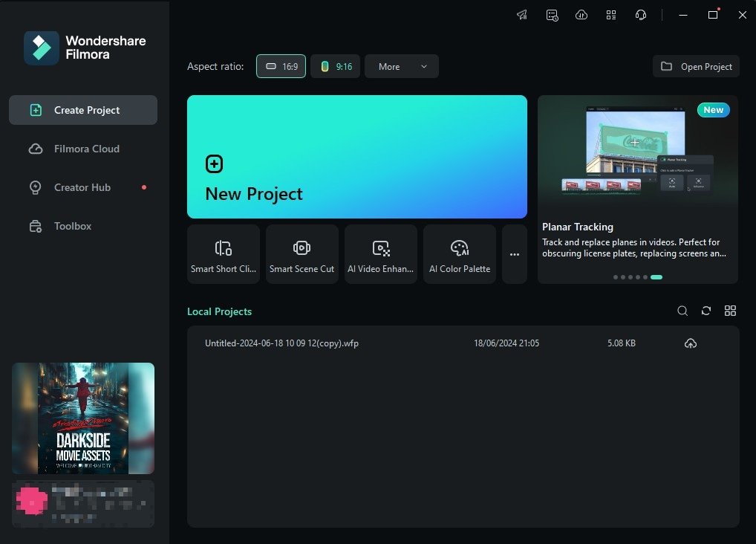Click the cloud sync icon in the titlebar
Image resolution: width=756 pixels, height=544 pixels.
point(581,15)
